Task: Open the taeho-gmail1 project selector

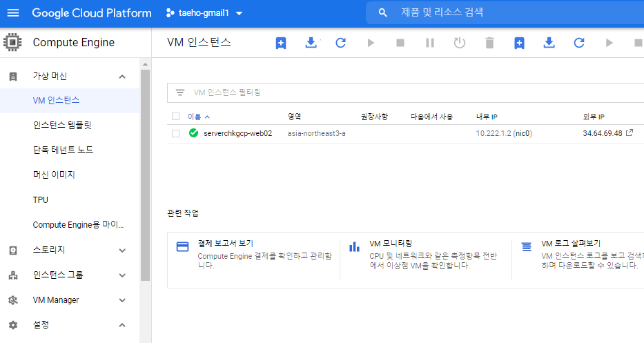Action: (x=204, y=13)
